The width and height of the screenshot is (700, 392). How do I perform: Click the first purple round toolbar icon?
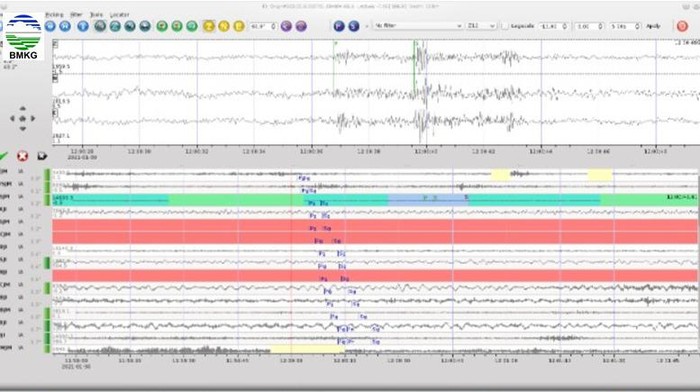(x=286, y=26)
